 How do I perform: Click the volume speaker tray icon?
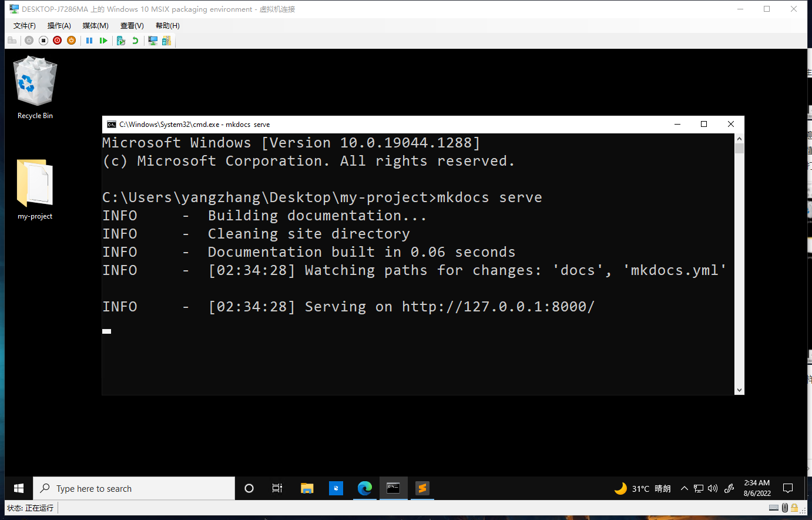[713, 488]
